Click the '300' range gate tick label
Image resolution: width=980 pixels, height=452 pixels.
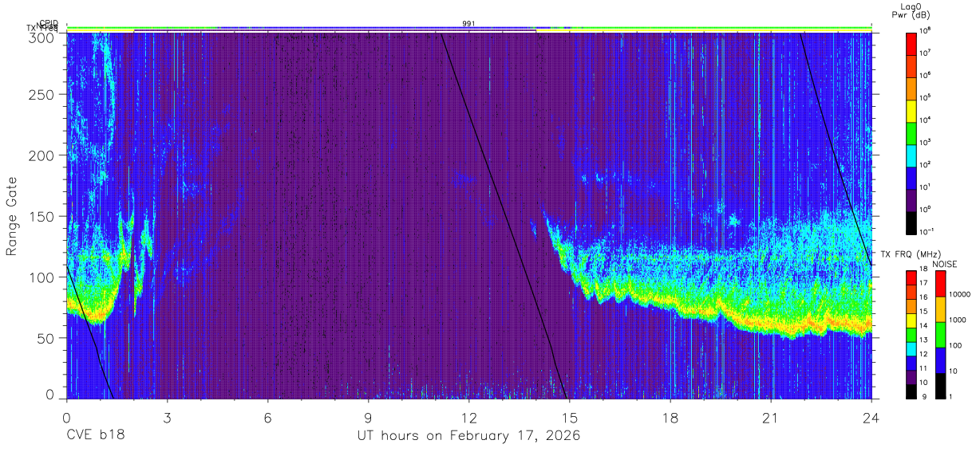[x=41, y=37]
